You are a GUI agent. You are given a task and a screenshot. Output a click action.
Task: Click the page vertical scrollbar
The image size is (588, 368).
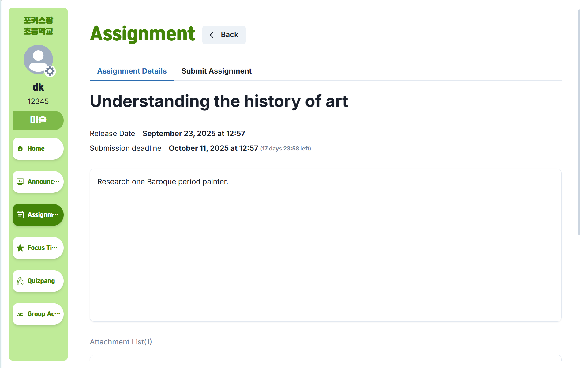click(x=579, y=123)
